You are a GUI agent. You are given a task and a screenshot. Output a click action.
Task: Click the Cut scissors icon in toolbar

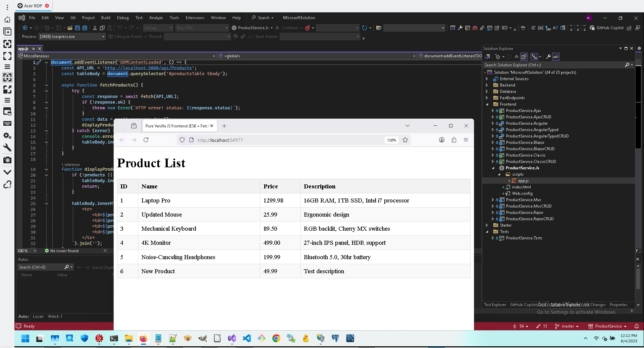click(95, 28)
